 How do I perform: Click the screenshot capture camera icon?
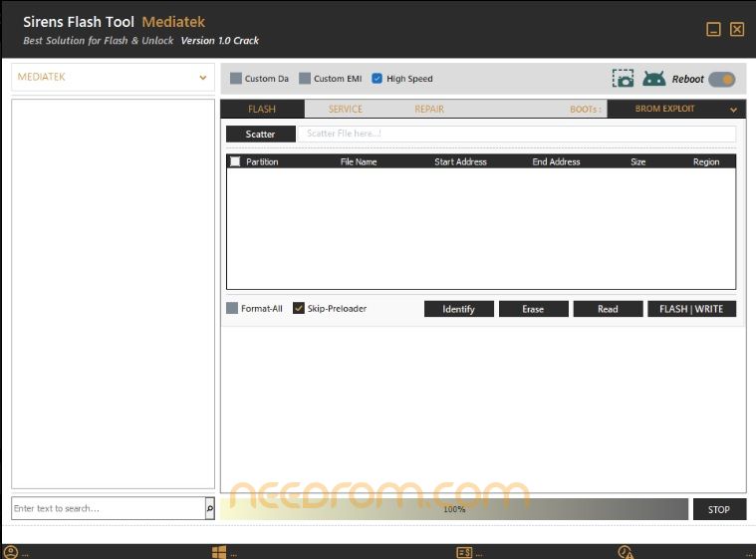pos(623,79)
